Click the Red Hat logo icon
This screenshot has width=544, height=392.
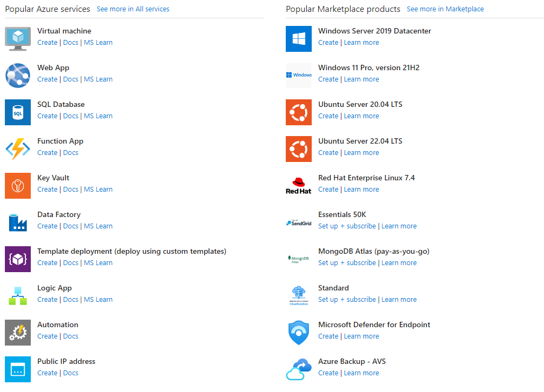299,186
